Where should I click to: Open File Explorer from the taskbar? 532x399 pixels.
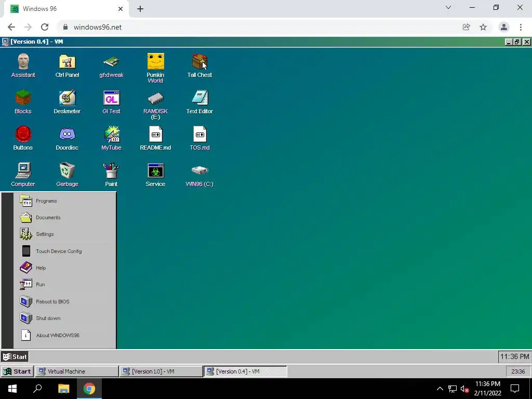(63, 389)
